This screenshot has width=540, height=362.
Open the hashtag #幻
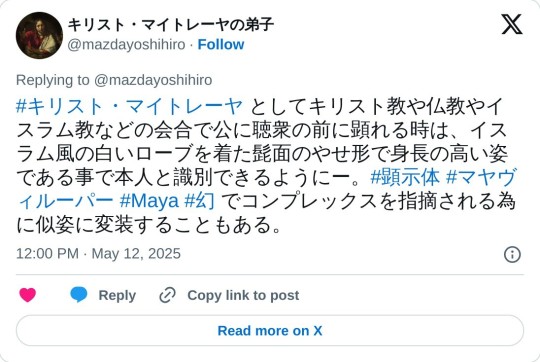(200, 201)
